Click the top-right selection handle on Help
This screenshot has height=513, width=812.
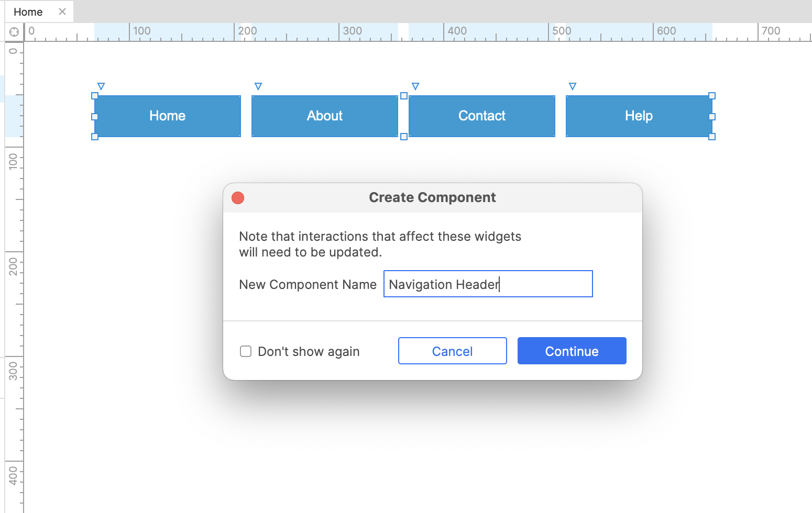712,96
